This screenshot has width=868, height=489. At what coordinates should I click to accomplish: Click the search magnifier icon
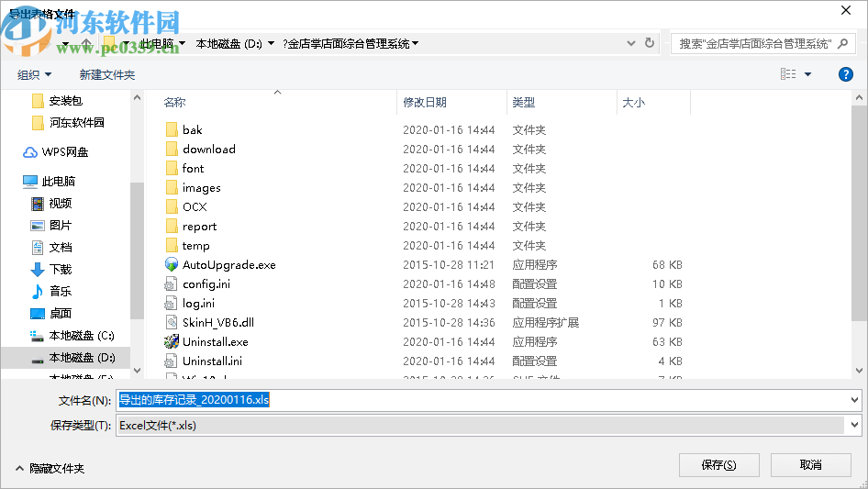click(x=842, y=43)
